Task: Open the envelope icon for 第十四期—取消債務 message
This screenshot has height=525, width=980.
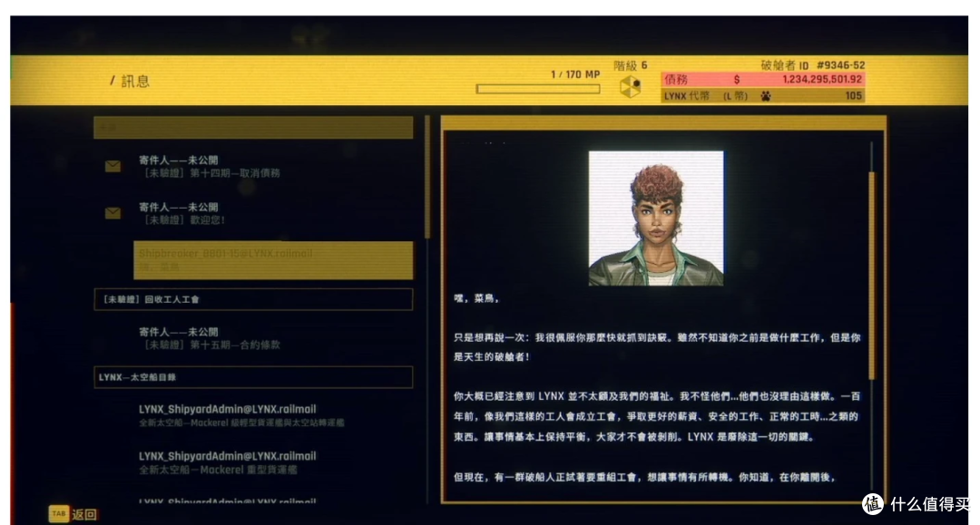Action: (113, 166)
